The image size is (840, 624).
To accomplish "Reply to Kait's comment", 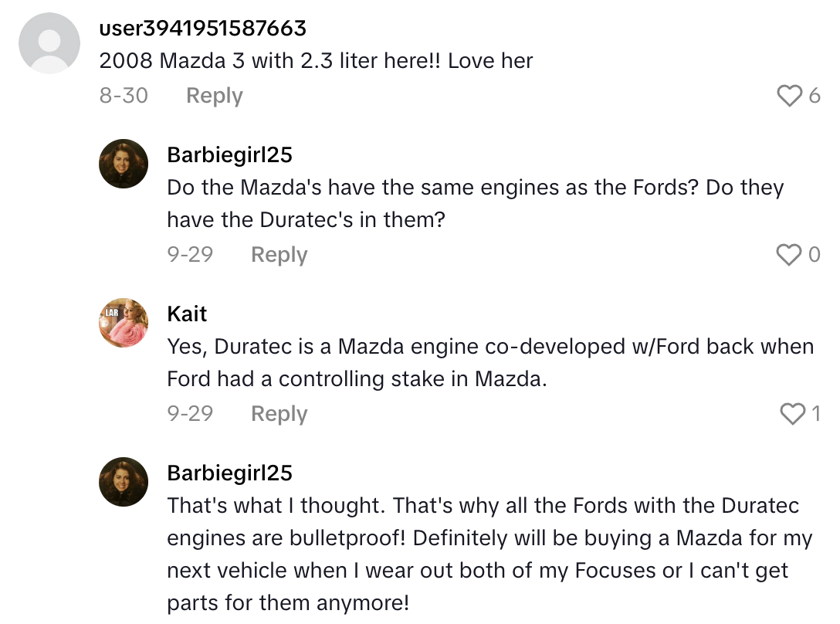I will pyautogui.click(x=279, y=414).
